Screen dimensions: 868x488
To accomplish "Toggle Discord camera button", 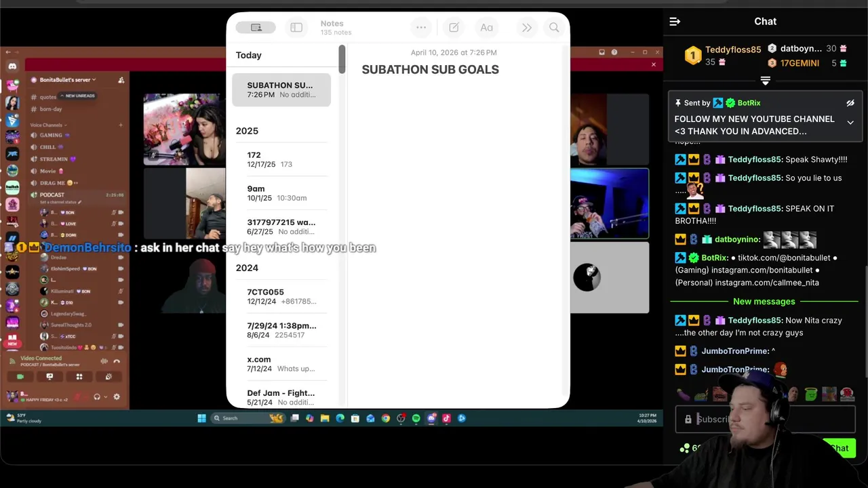I will (20, 376).
